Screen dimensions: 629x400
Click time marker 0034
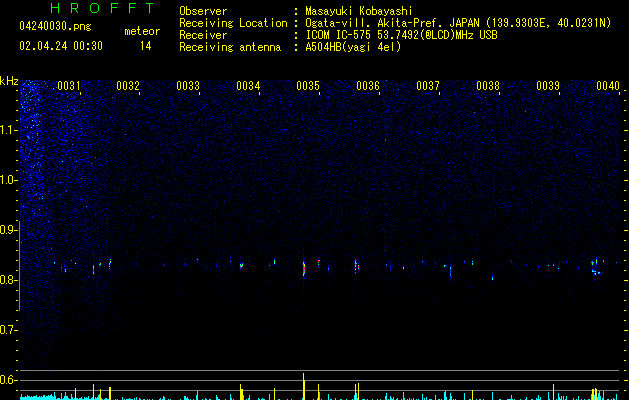248,86
